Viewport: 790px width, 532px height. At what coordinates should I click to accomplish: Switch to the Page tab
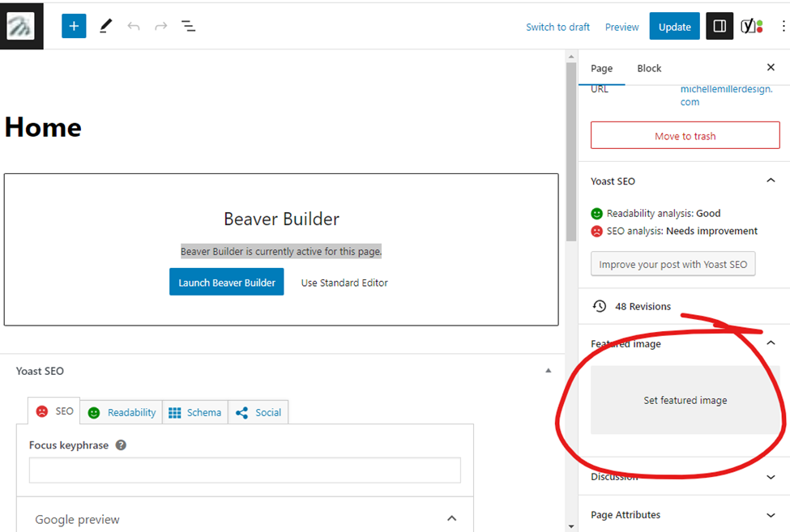click(601, 69)
